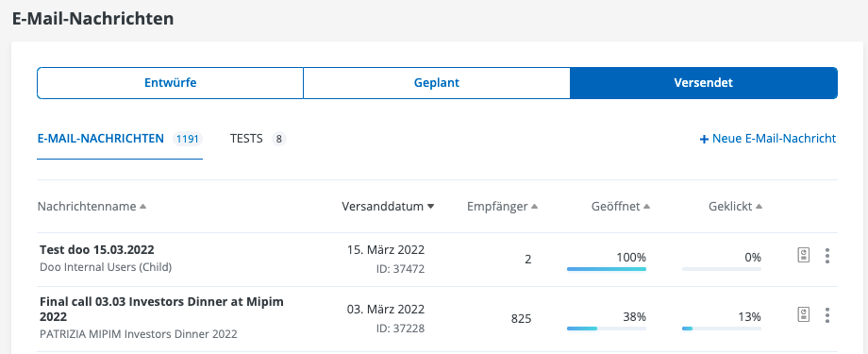Open three-dot menu for Final call 03.03 row

click(x=827, y=315)
